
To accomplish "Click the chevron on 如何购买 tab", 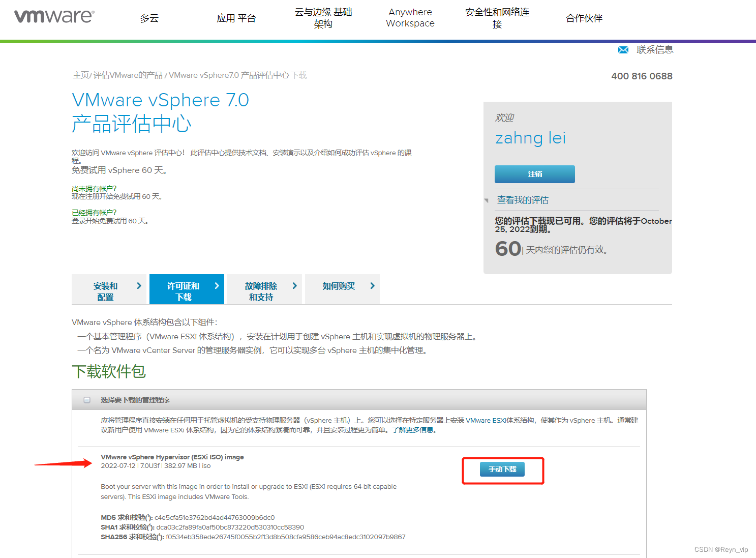I will tap(373, 286).
